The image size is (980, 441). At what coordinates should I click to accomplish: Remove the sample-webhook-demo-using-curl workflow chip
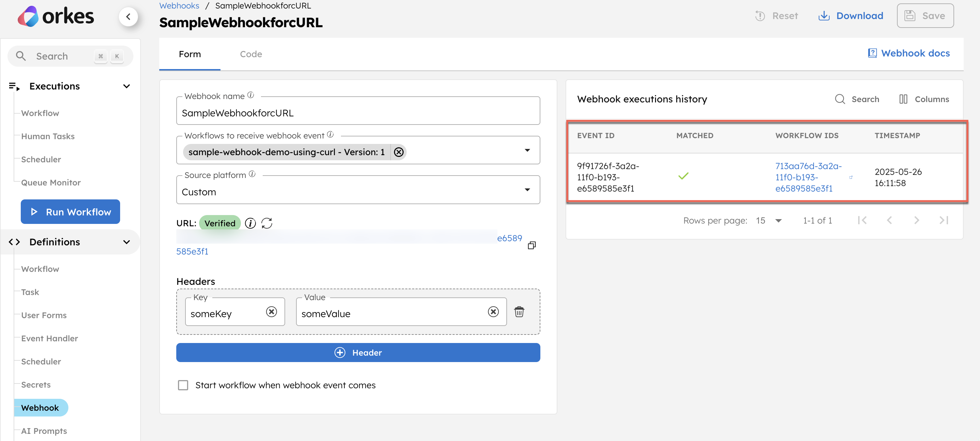398,152
